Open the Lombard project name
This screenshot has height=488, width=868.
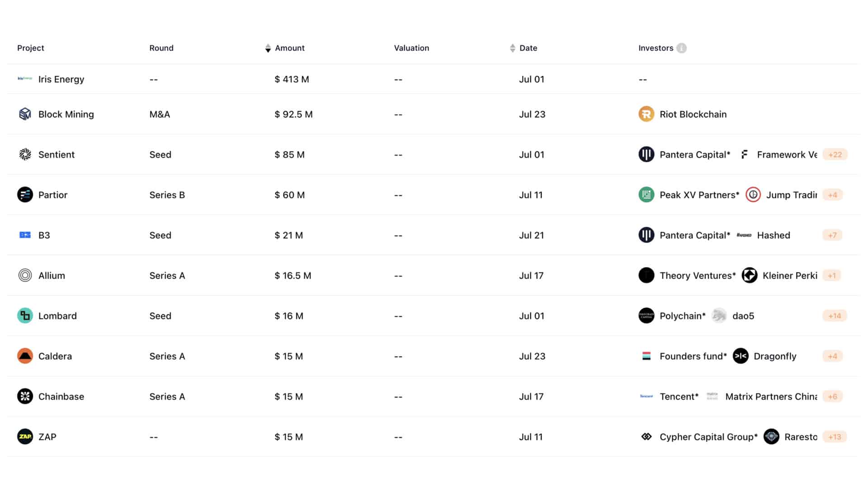[57, 316]
